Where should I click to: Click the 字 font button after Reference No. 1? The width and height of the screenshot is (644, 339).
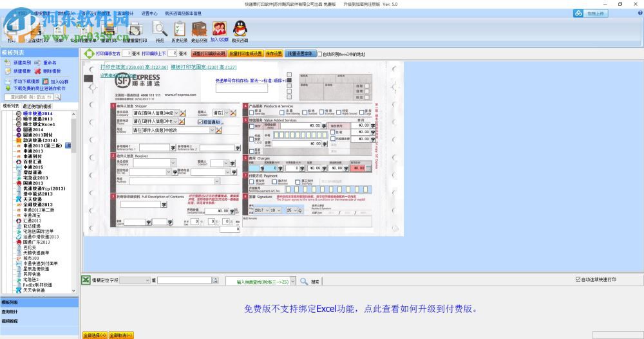pyautogui.click(x=173, y=148)
